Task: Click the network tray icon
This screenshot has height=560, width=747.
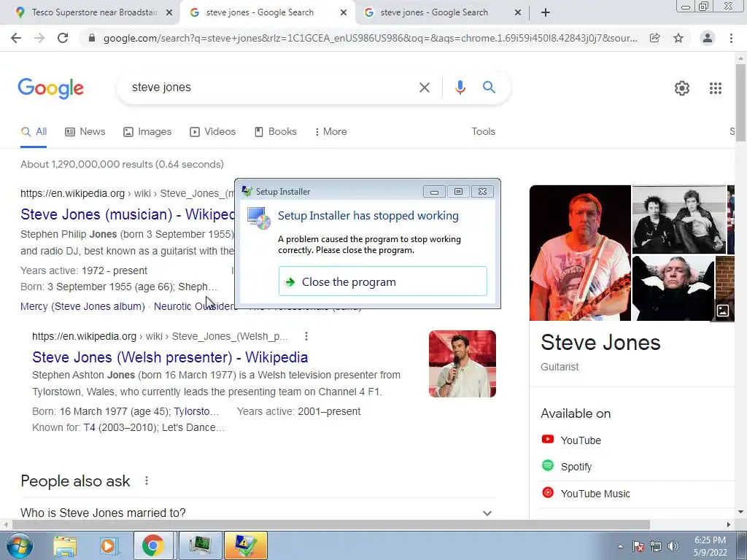Action: pos(656,546)
